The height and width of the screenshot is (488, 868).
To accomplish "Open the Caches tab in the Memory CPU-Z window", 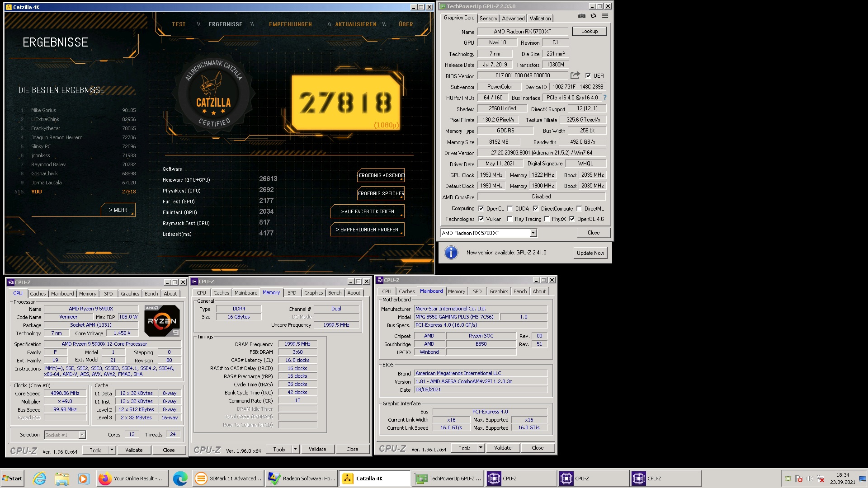I will (222, 293).
